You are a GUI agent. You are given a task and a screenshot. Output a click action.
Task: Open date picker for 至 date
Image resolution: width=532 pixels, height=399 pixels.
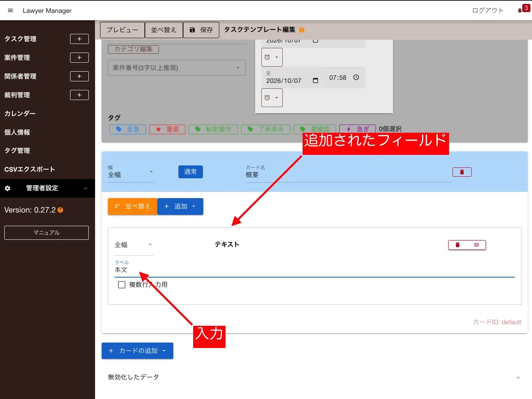coord(315,81)
